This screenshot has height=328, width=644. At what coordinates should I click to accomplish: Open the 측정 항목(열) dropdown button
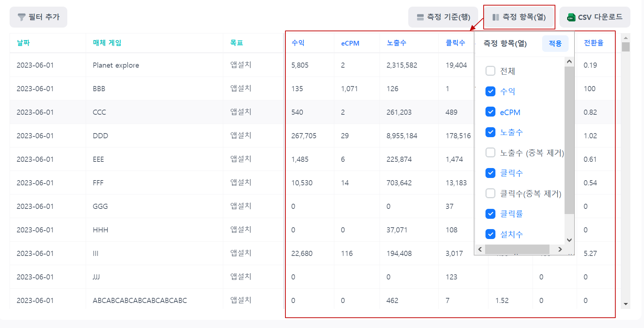click(519, 17)
